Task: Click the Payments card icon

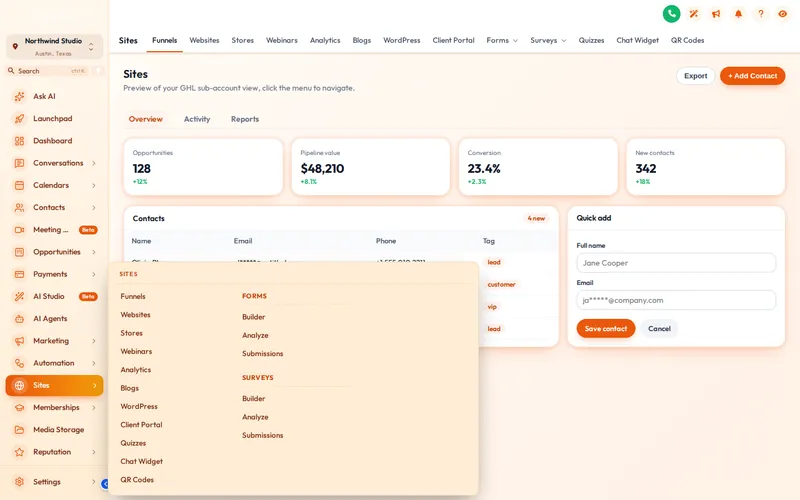Action: (19, 274)
